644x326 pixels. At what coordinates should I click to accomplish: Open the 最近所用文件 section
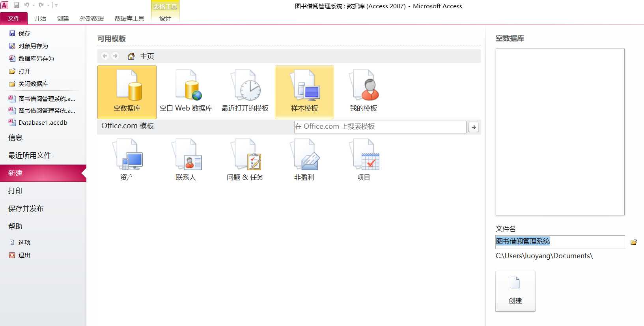click(x=30, y=155)
